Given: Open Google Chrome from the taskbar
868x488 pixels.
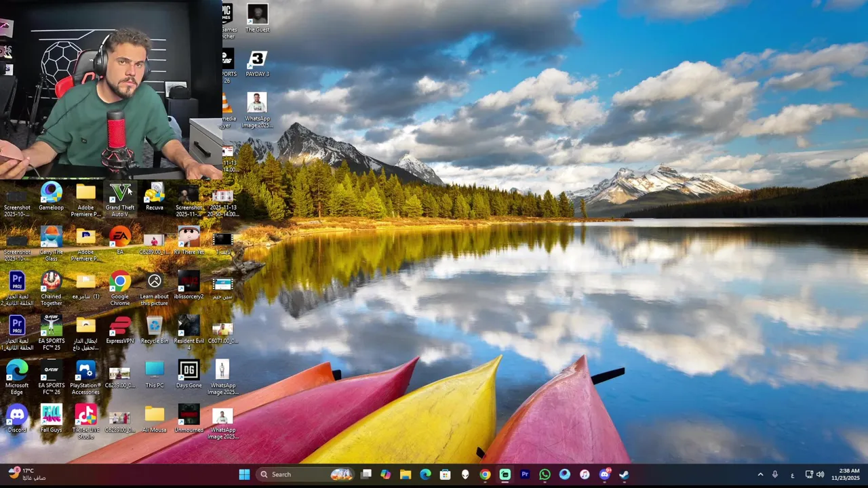Looking at the screenshot, I should pyautogui.click(x=485, y=474).
